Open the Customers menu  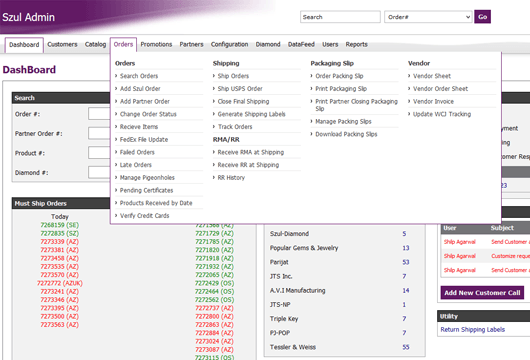pos(62,44)
